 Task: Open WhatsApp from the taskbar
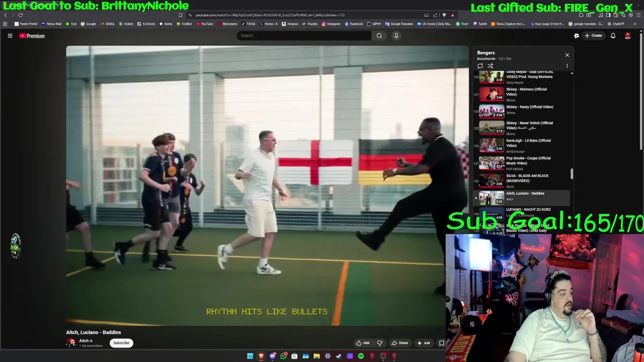click(x=283, y=356)
